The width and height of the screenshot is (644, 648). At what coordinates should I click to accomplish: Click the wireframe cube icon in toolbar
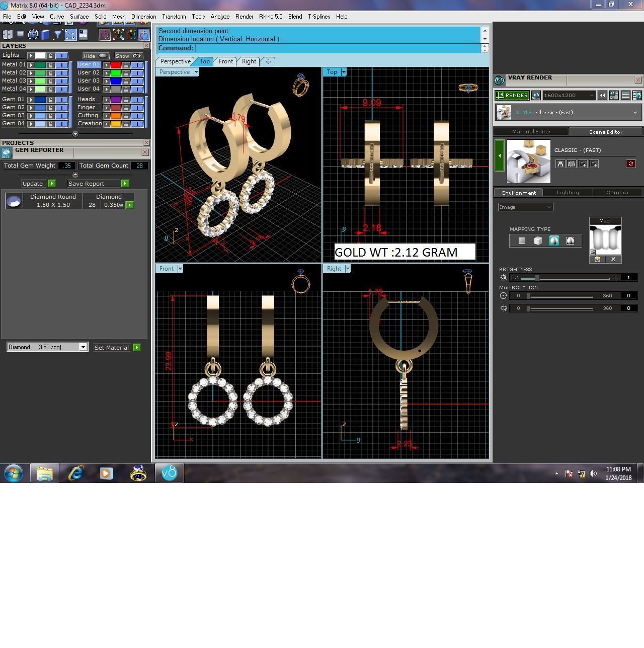tap(33, 34)
